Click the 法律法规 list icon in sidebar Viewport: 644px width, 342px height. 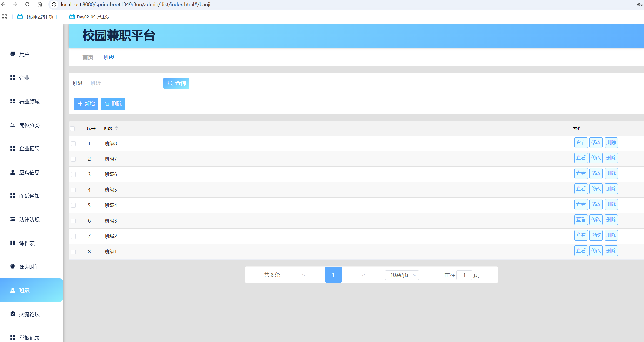[x=12, y=219]
